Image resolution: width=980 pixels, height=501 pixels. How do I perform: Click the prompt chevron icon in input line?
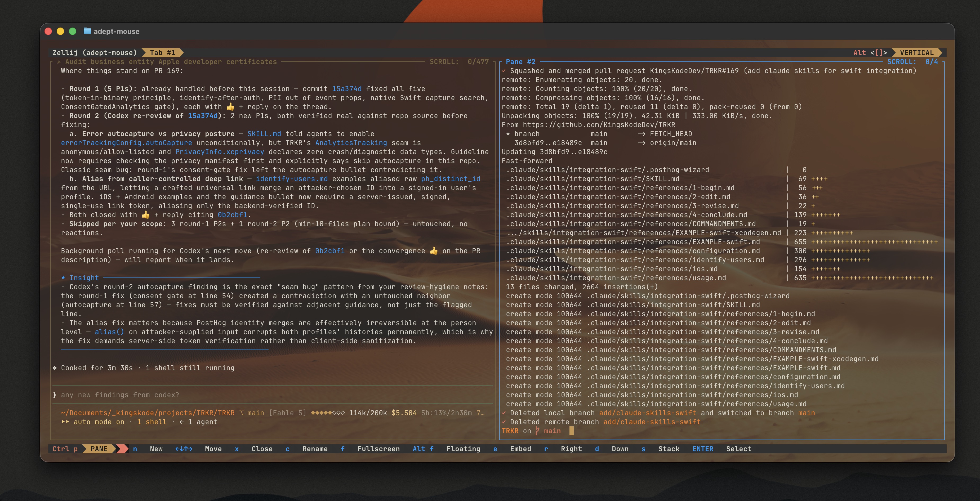[55, 395]
